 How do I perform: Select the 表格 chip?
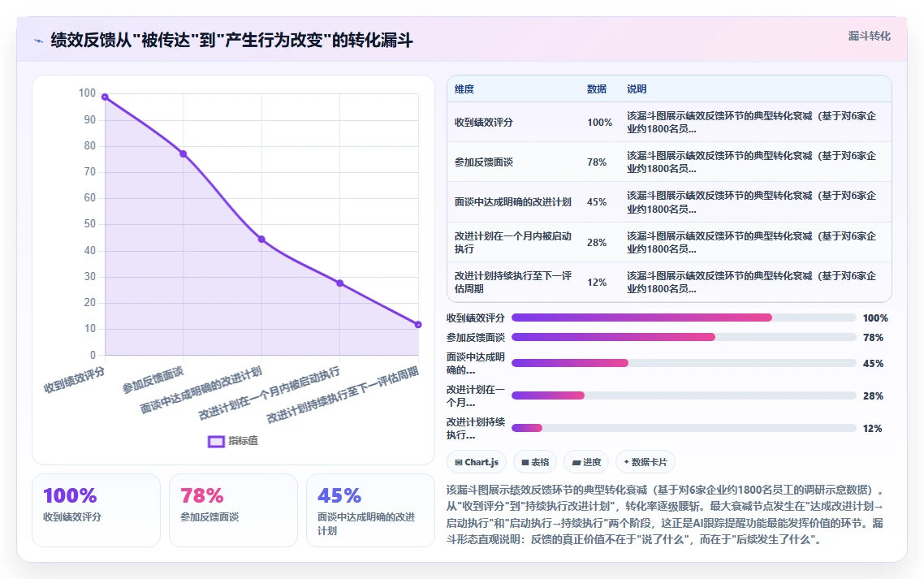[x=535, y=462]
